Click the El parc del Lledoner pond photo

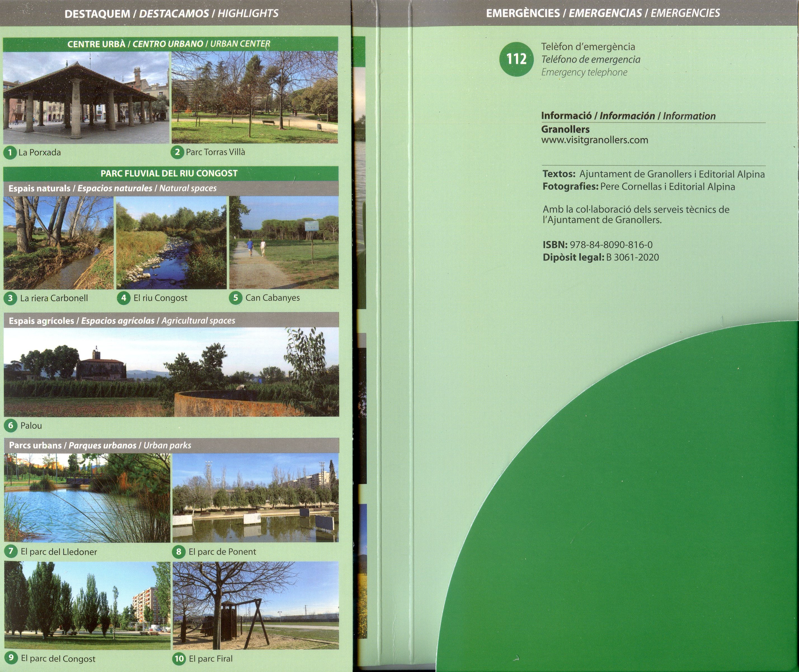pos(87,497)
